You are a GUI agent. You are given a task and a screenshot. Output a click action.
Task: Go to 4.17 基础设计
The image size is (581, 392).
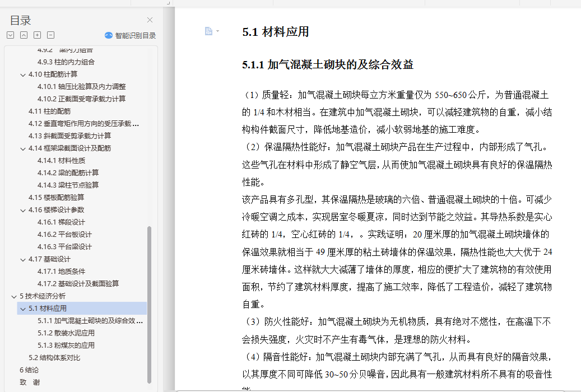tap(49, 259)
